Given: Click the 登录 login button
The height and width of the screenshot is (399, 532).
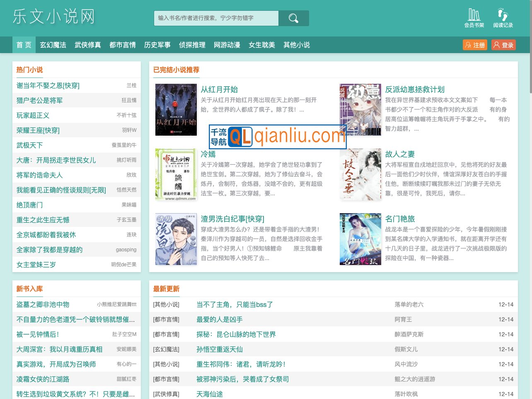Looking at the screenshot, I should tap(503, 45).
